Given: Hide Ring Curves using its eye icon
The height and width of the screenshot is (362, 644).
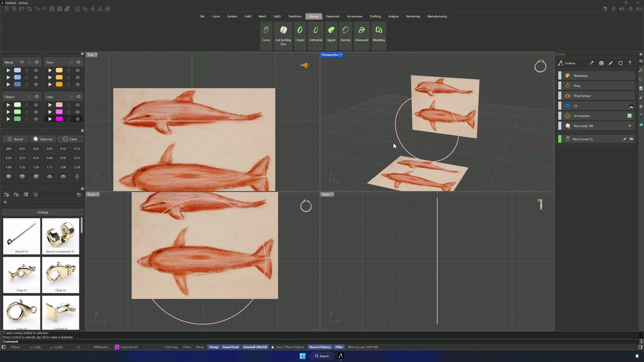Looking at the screenshot, I should tap(631, 139).
